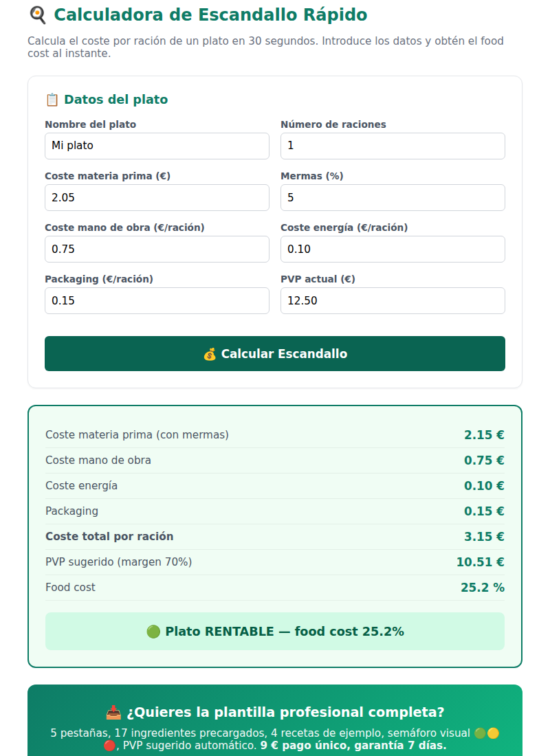Focus the PVP actual price field

point(393,300)
